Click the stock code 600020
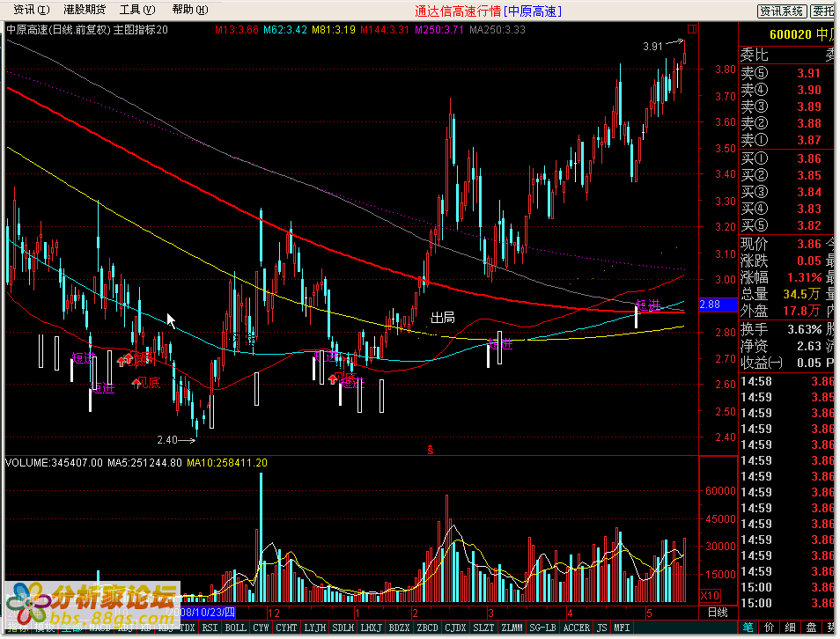 (x=790, y=35)
